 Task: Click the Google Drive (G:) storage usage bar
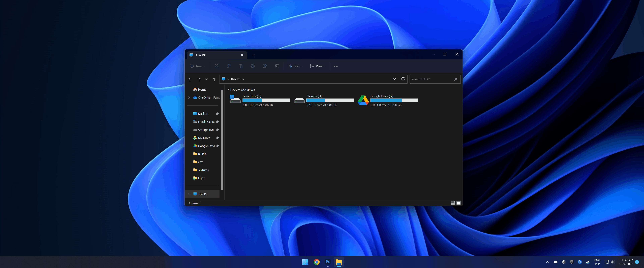tap(394, 100)
